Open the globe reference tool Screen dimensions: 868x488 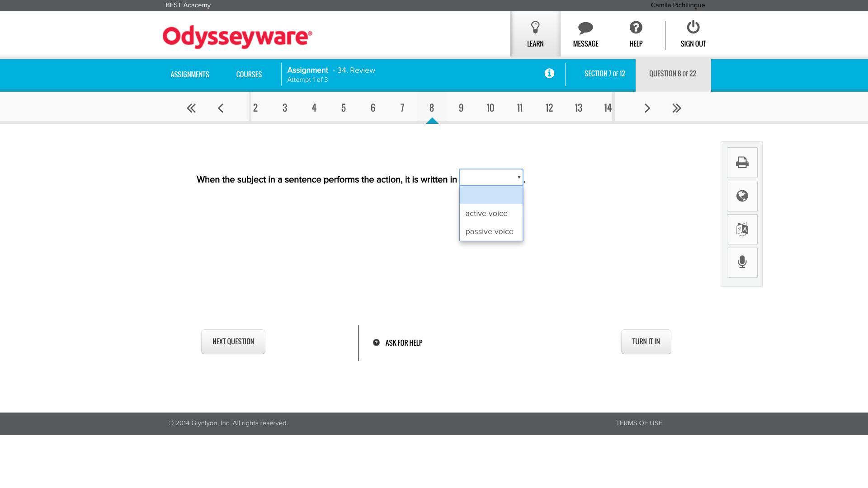point(742,196)
